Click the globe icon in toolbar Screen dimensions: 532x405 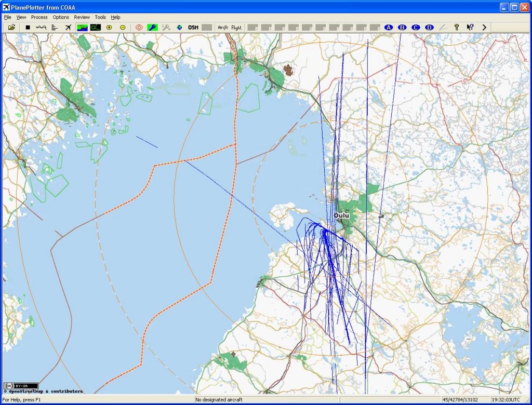179,28
